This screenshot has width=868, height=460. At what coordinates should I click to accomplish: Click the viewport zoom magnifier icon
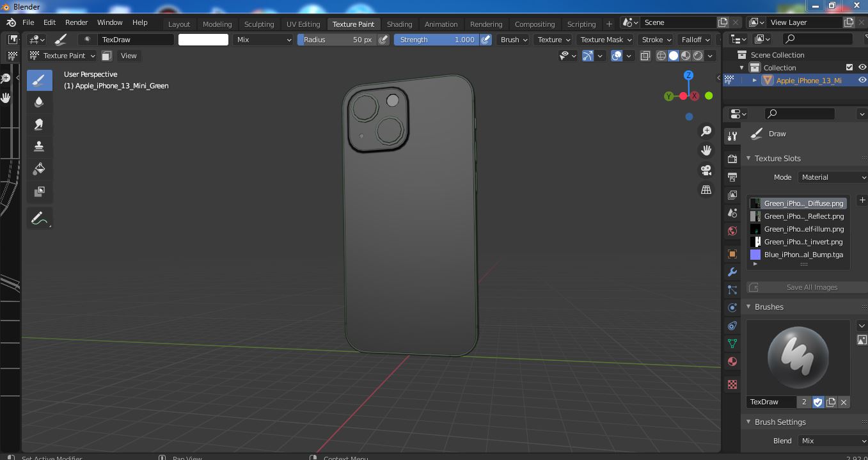coord(706,131)
